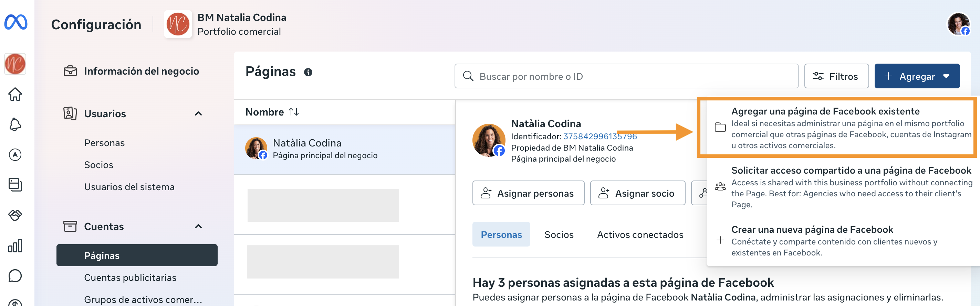Sort the Nombre column with arrows icon

294,112
